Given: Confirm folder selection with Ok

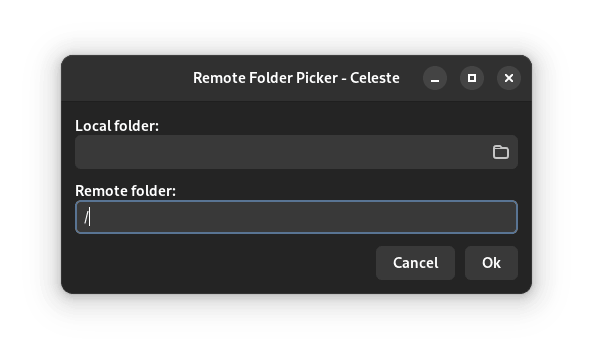Looking at the screenshot, I should click(x=491, y=263).
